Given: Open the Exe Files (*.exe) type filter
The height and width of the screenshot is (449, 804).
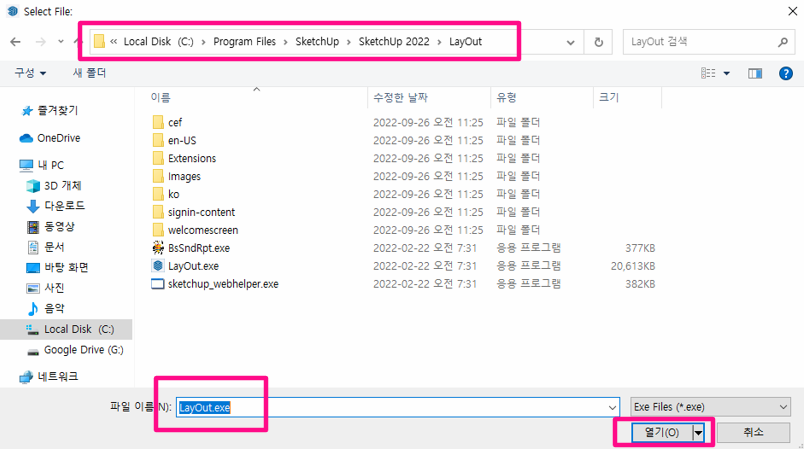Looking at the screenshot, I should pyautogui.click(x=710, y=407).
